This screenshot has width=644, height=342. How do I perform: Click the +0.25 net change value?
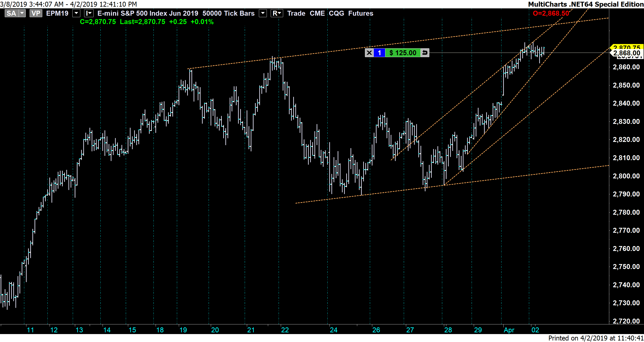click(178, 22)
